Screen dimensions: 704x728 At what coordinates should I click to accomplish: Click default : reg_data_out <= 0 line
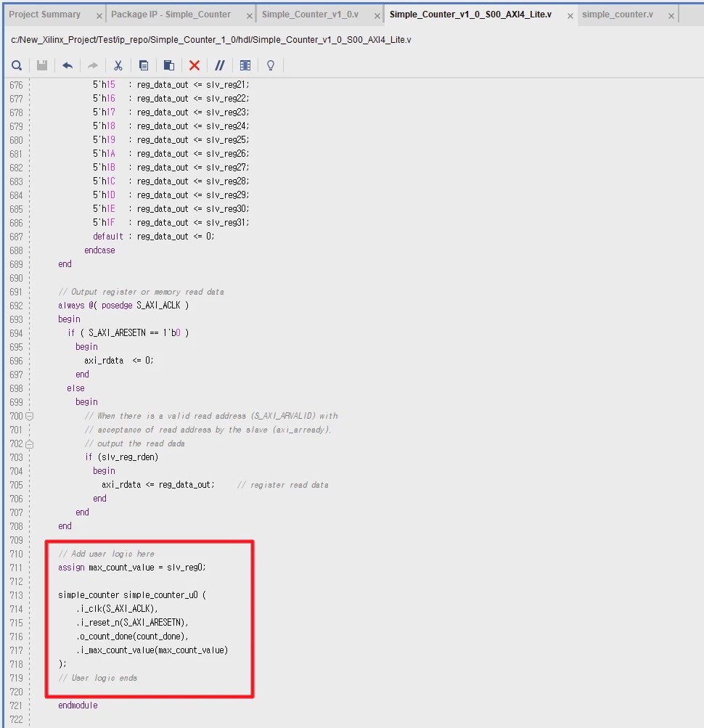click(154, 237)
